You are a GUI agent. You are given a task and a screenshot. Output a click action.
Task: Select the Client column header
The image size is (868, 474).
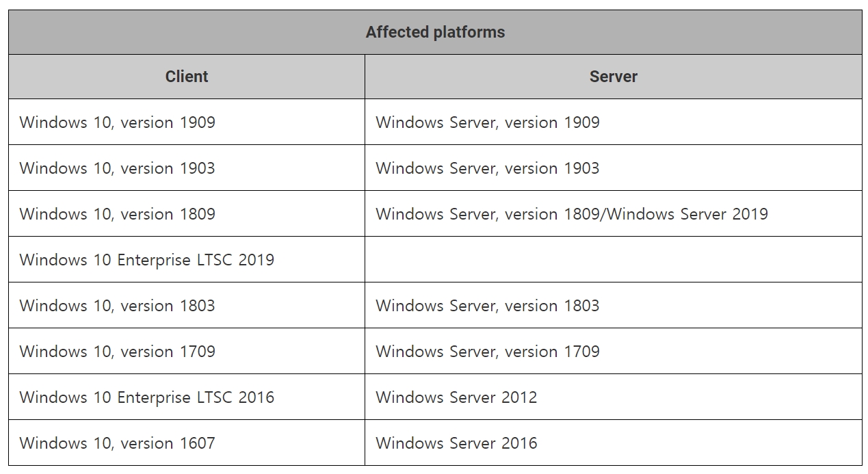(187, 77)
